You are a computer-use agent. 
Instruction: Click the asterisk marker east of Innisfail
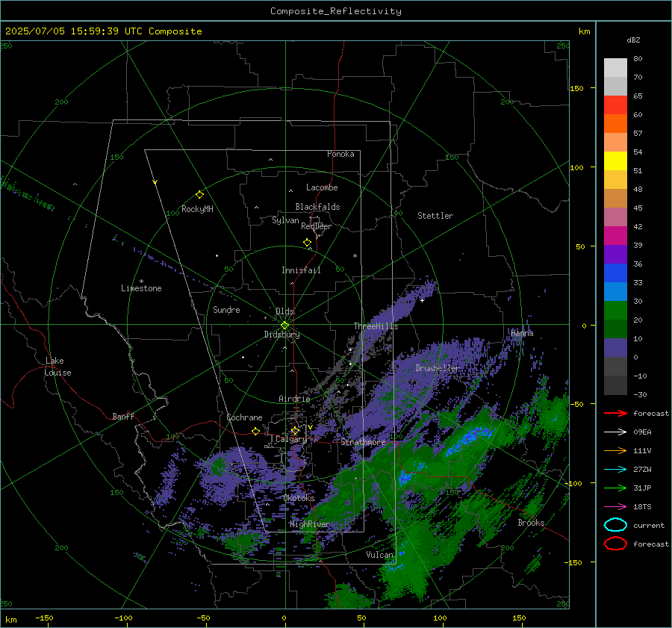tap(355, 256)
